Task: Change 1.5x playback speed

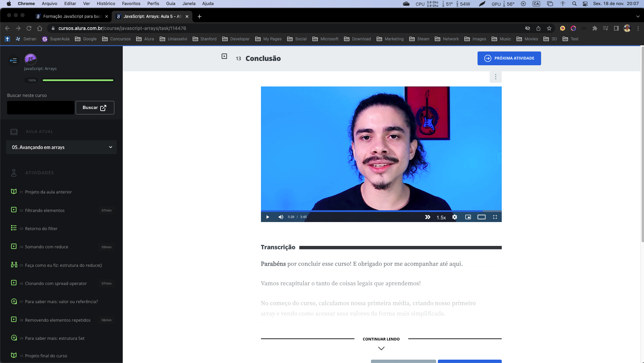Action: [x=441, y=217]
